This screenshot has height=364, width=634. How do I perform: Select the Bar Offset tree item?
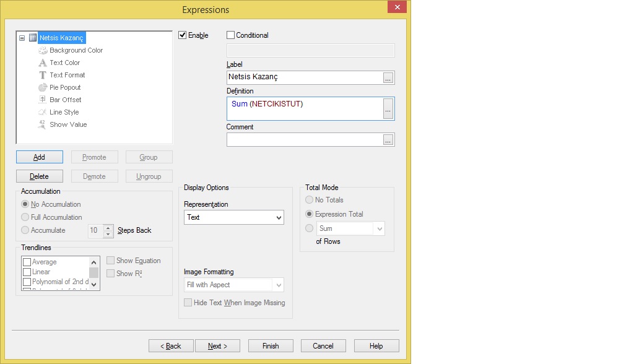coord(66,100)
